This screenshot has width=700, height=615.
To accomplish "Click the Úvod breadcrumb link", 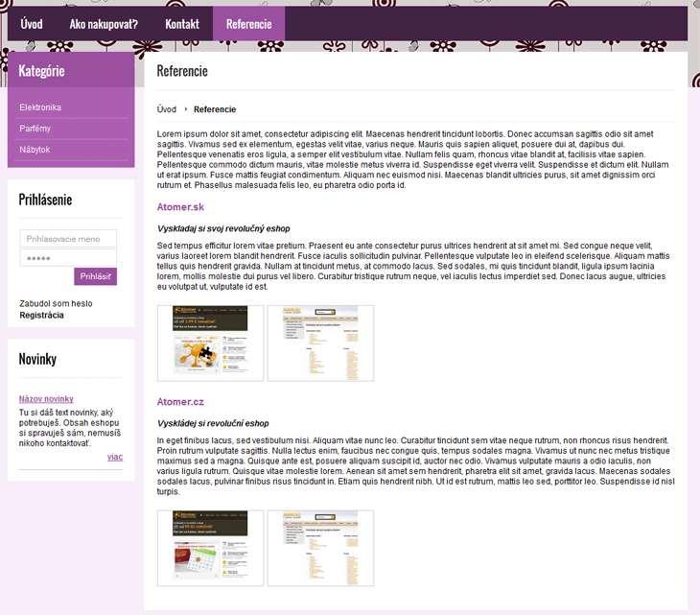I will coord(167,109).
